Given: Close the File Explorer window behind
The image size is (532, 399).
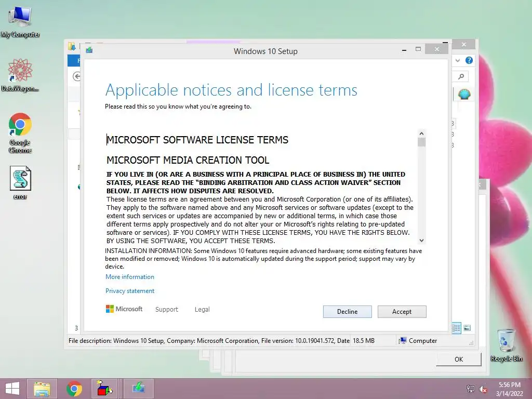Looking at the screenshot, I should (464, 45).
